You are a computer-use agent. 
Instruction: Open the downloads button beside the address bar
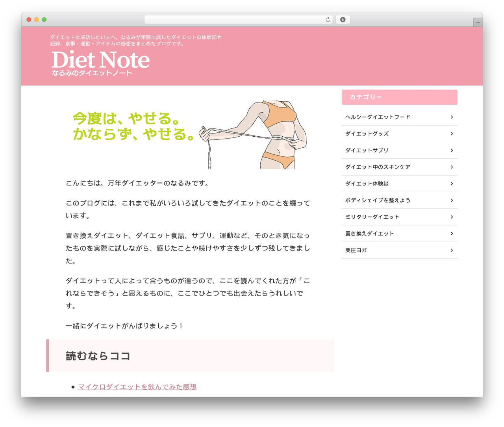[343, 20]
